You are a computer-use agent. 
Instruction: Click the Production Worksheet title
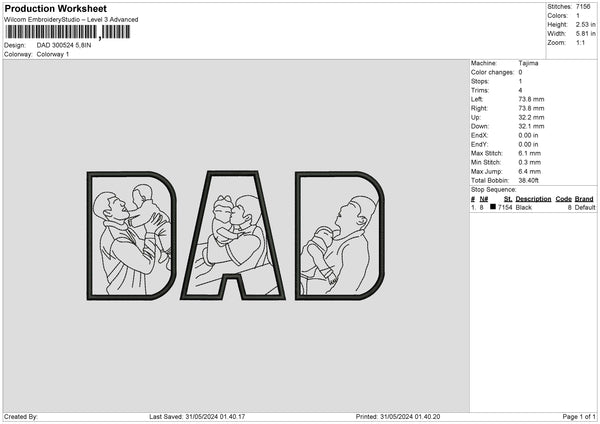click(x=55, y=8)
